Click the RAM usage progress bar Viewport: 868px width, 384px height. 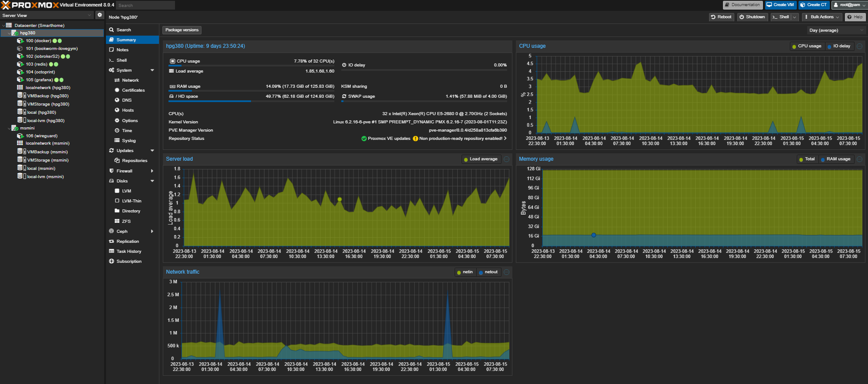click(251, 91)
